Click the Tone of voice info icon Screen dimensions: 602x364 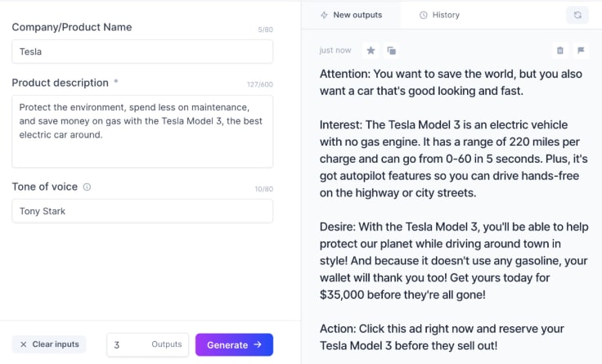(x=88, y=187)
